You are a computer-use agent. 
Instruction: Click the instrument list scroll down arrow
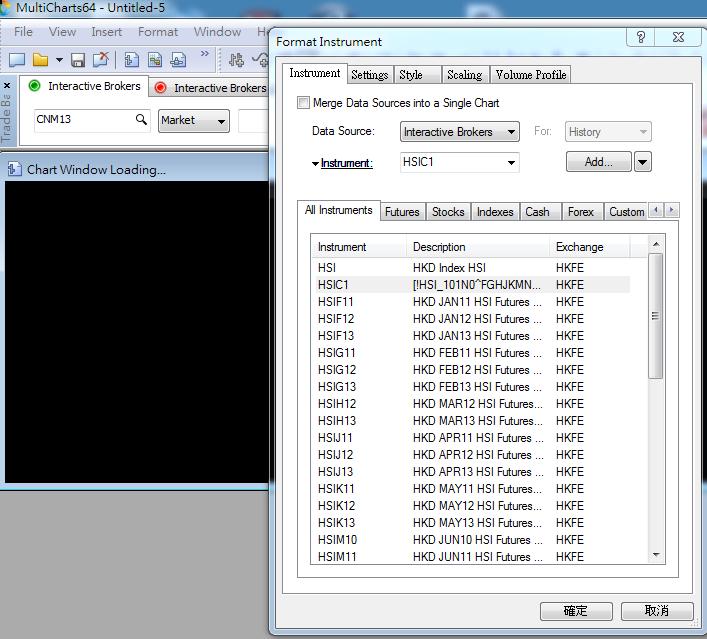pos(656,555)
